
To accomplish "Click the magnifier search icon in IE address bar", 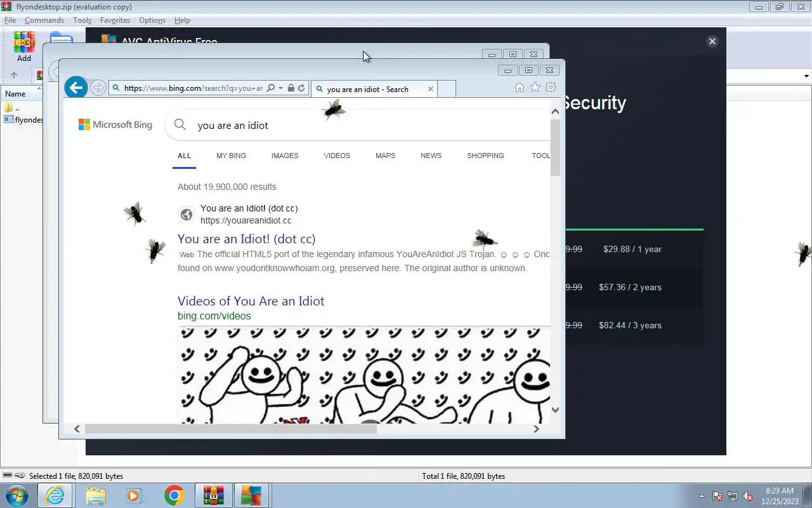I will [271, 88].
